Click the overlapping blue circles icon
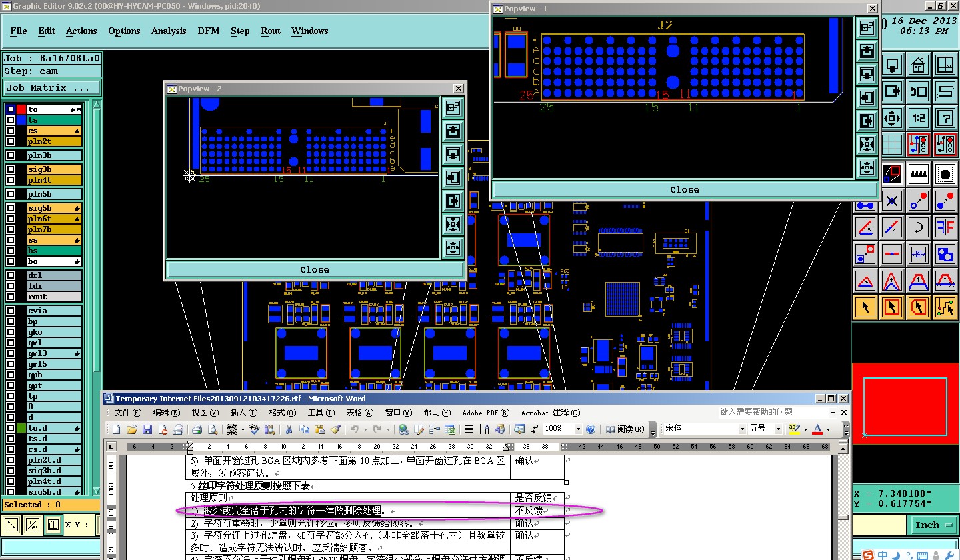The image size is (960, 560). [x=945, y=254]
